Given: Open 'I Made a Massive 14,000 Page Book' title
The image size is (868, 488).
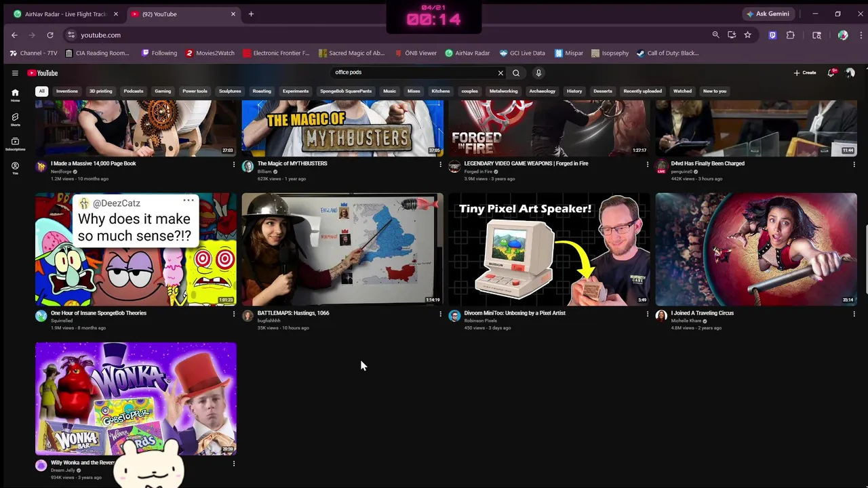Looking at the screenshot, I should point(94,163).
